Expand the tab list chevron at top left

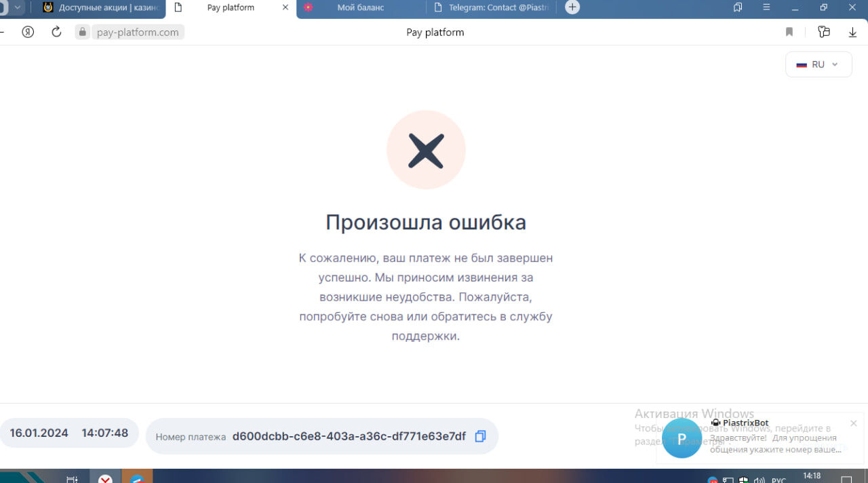click(x=18, y=7)
